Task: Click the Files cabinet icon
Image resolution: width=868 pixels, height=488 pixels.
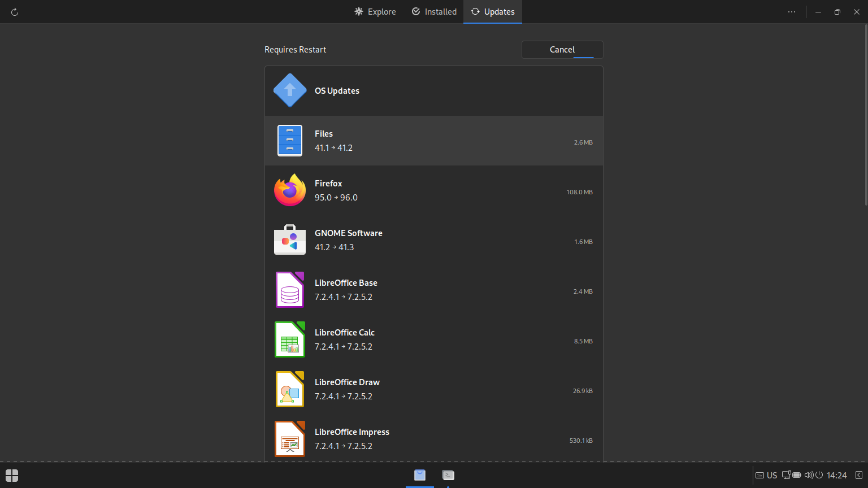Action: click(290, 140)
